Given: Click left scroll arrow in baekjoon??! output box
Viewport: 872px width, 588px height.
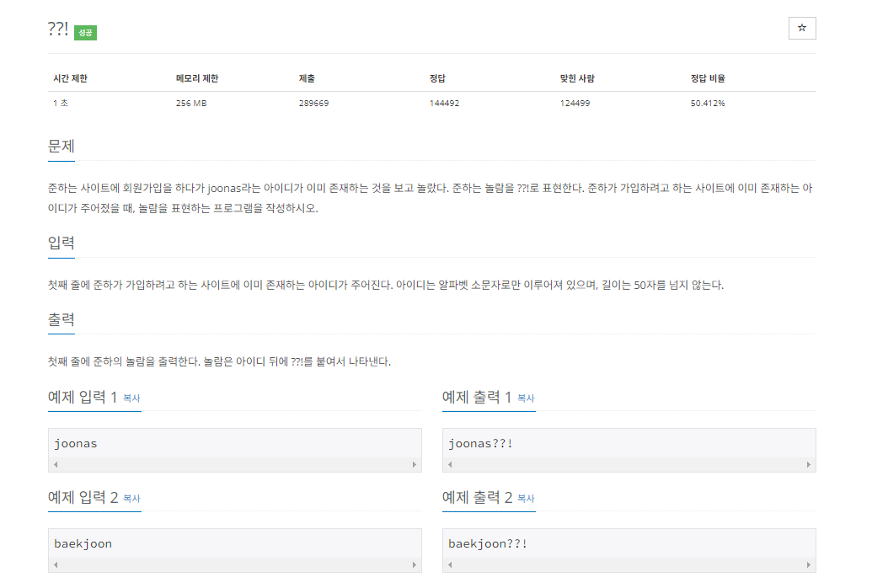Looking at the screenshot, I should click(x=450, y=564).
